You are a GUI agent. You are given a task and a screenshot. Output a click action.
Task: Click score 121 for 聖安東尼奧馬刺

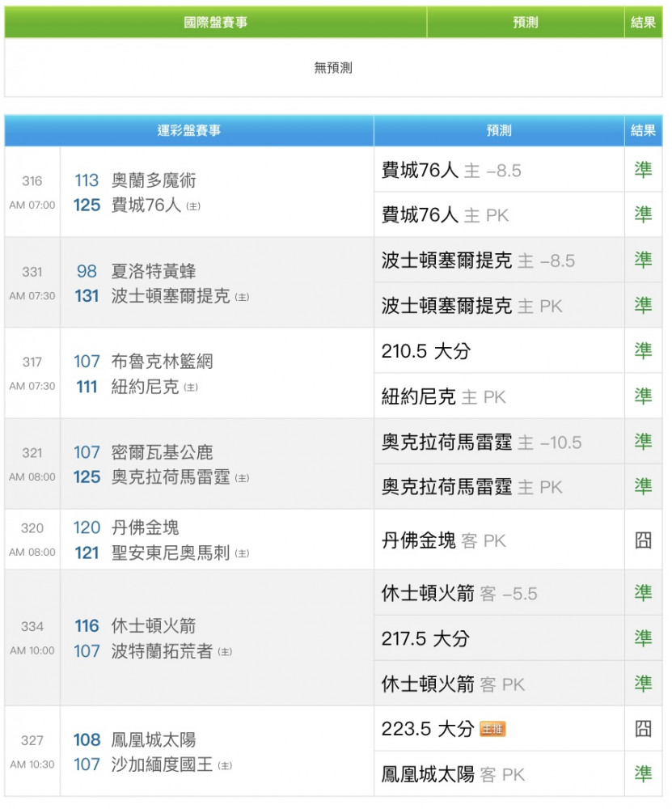pos(87,553)
